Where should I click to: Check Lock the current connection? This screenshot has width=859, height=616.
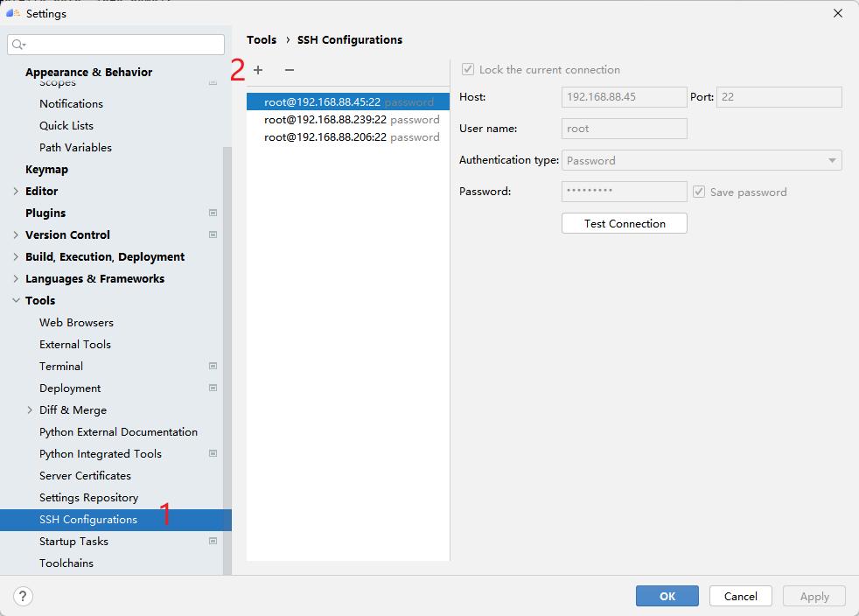click(468, 69)
